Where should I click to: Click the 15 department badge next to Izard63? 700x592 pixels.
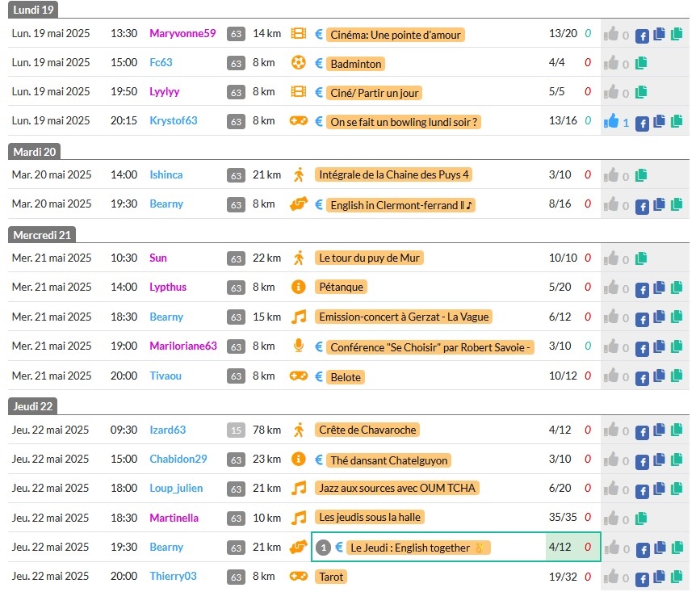(236, 430)
